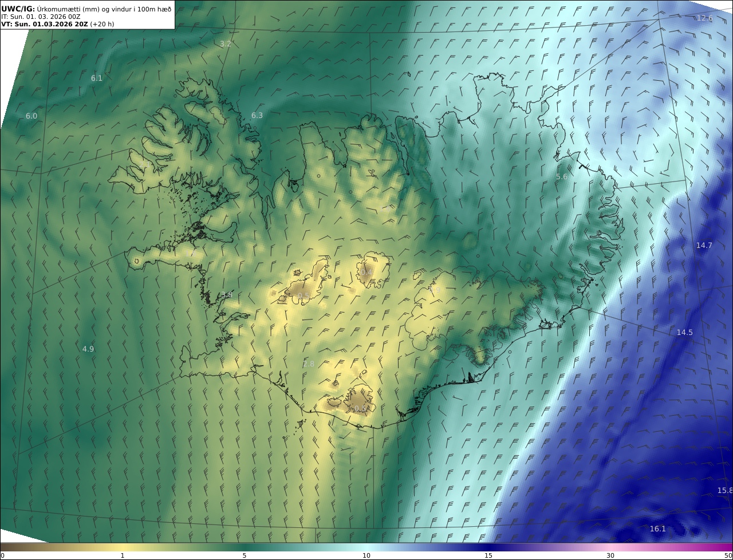The width and height of the screenshot is (733, 560).
Task: Click the 4.9 value label
Action: click(x=88, y=349)
